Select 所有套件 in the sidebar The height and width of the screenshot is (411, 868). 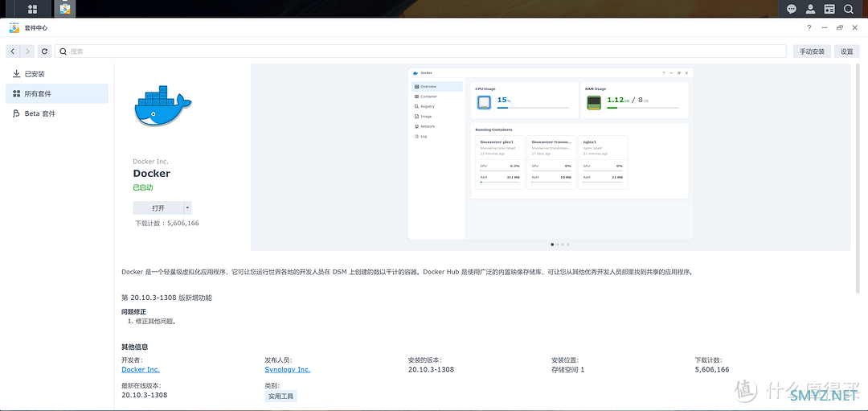point(57,93)
